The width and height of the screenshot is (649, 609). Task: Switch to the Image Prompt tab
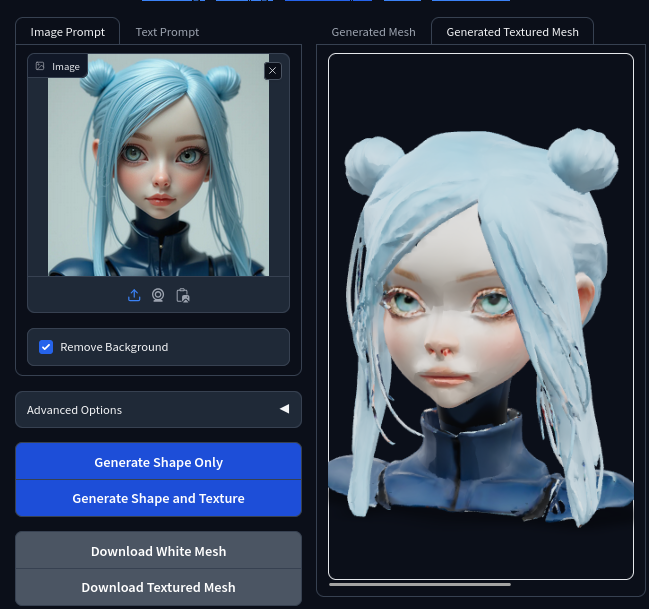pyautogui.click(x=67, y=32)
